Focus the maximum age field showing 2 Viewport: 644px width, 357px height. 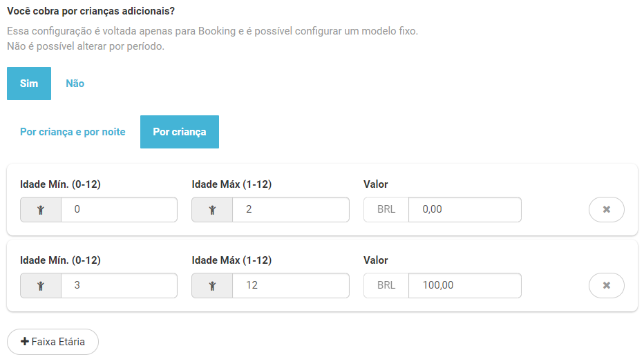tap(290, 210)
